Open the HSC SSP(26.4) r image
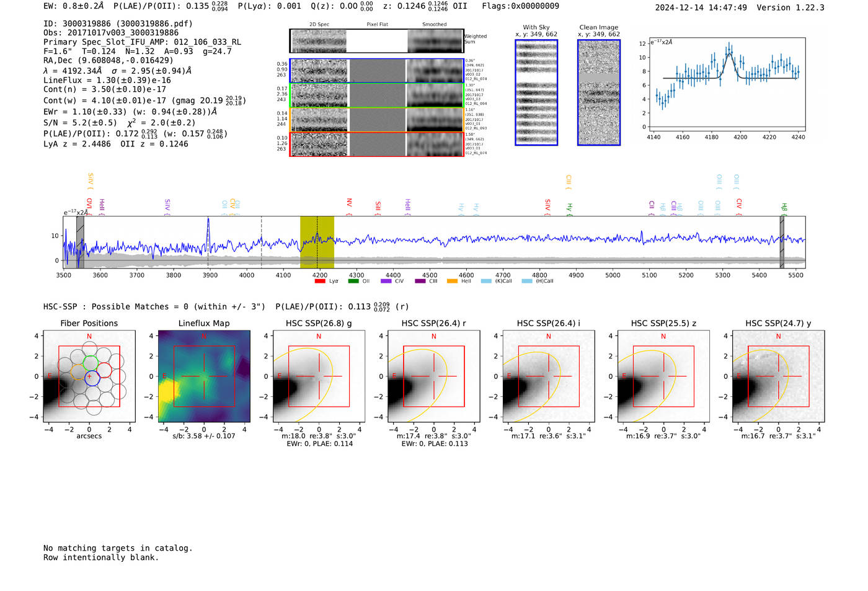The height and width of the screenshot is (591, 868). (x=434, y=376)
